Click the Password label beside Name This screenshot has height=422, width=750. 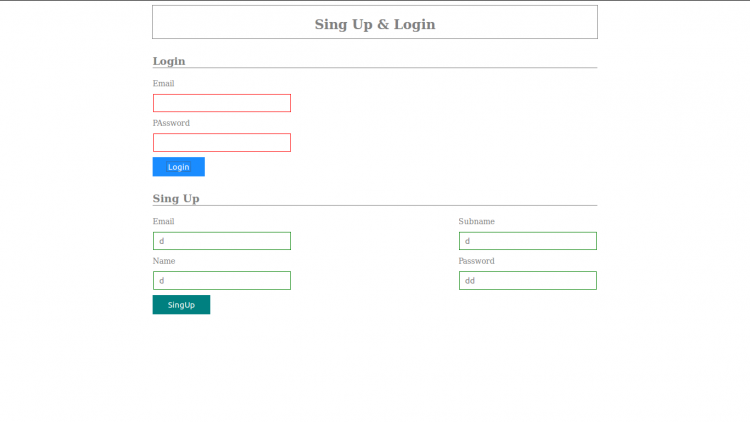pos(476,261)
